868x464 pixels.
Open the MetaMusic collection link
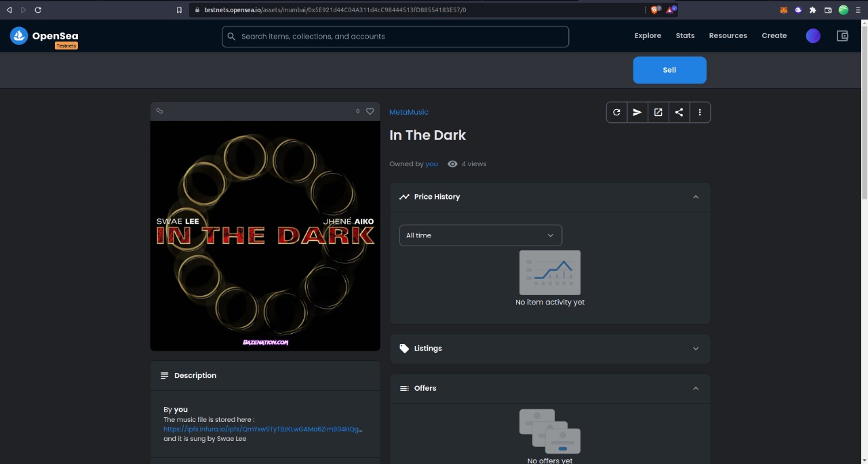pos(409,112)
